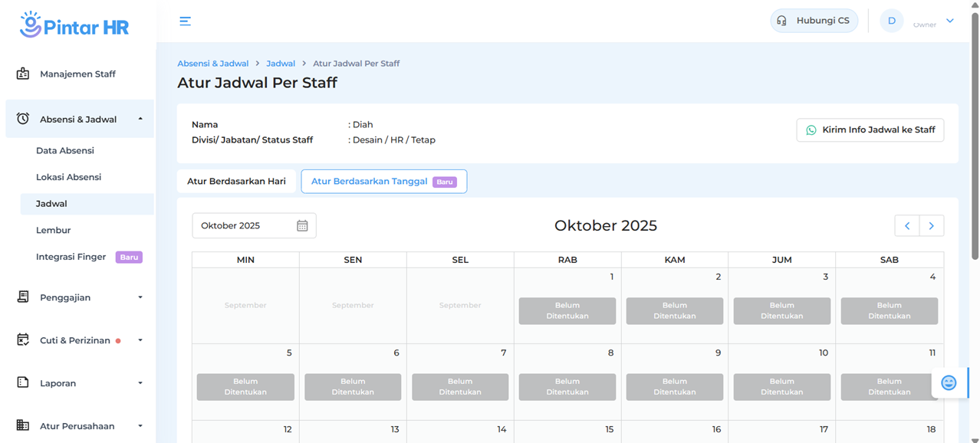Click the calendar icon in month field
The height and width of the screenshot is (443, 980).
coord(302,225)
